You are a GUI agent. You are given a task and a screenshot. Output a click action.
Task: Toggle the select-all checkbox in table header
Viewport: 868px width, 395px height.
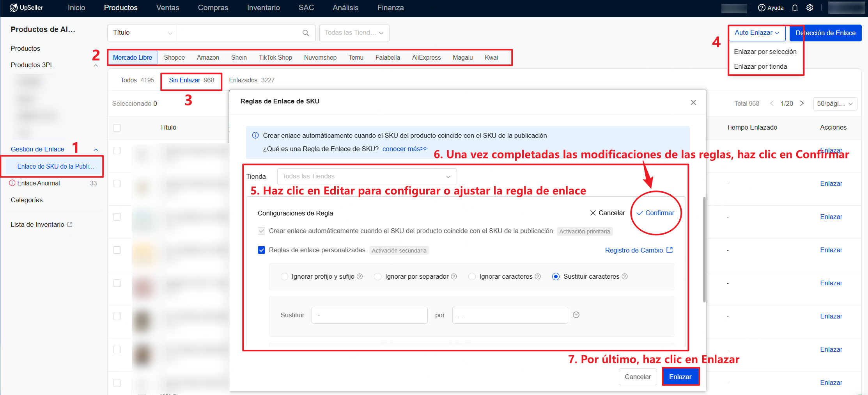[x=117, y=128]
